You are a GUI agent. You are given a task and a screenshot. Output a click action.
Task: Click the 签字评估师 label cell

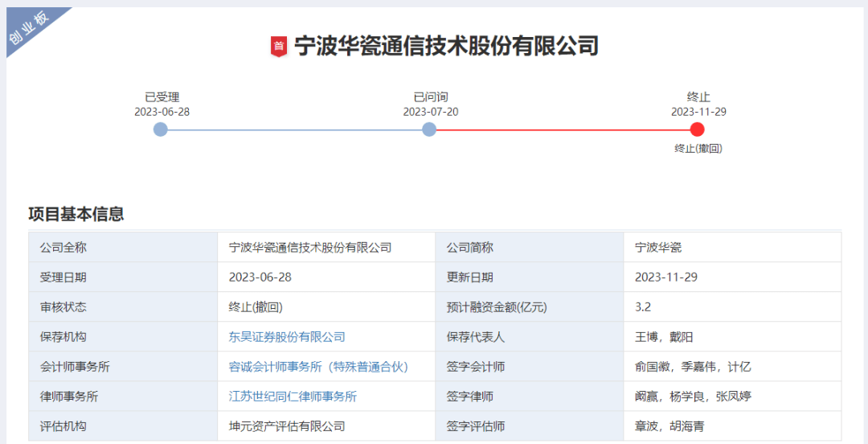(529, 426)
